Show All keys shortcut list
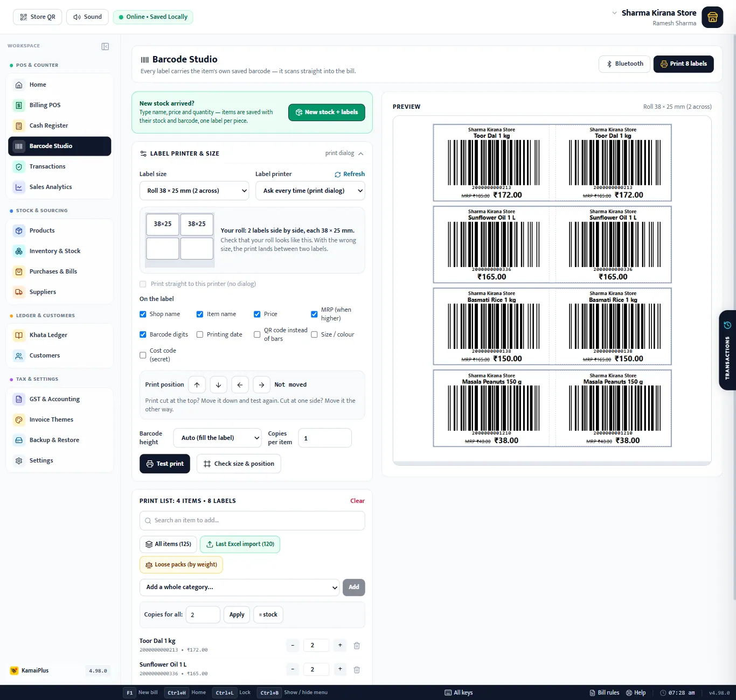736x700 pixels. point(459,692)
